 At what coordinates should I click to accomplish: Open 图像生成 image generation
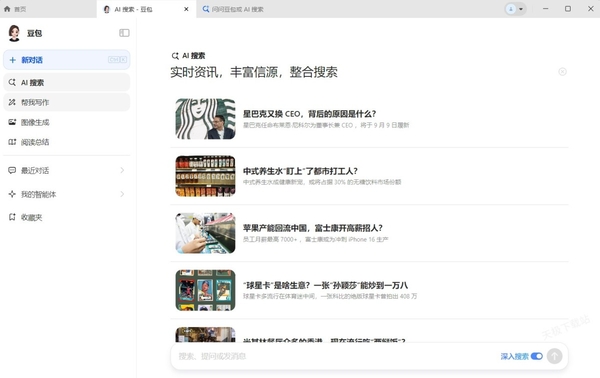point(67,122)
